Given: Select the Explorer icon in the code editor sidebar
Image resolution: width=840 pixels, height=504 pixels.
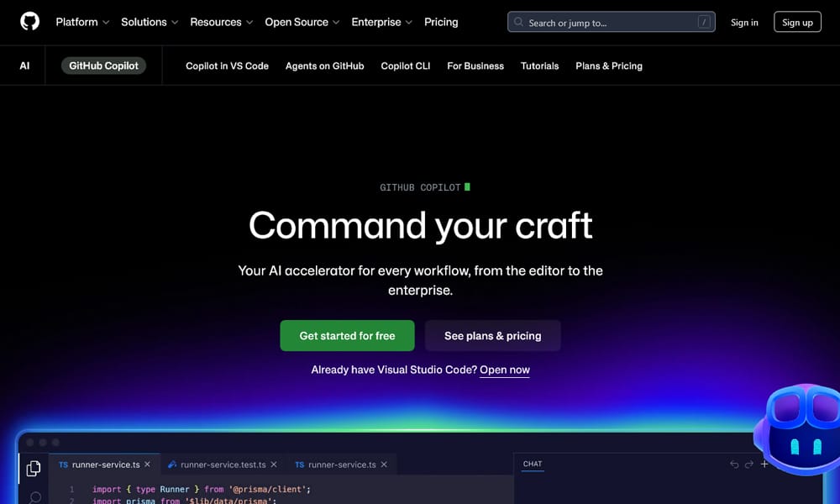Looking at the screenshot, I should pyautogui.click(x=34, y=469).
